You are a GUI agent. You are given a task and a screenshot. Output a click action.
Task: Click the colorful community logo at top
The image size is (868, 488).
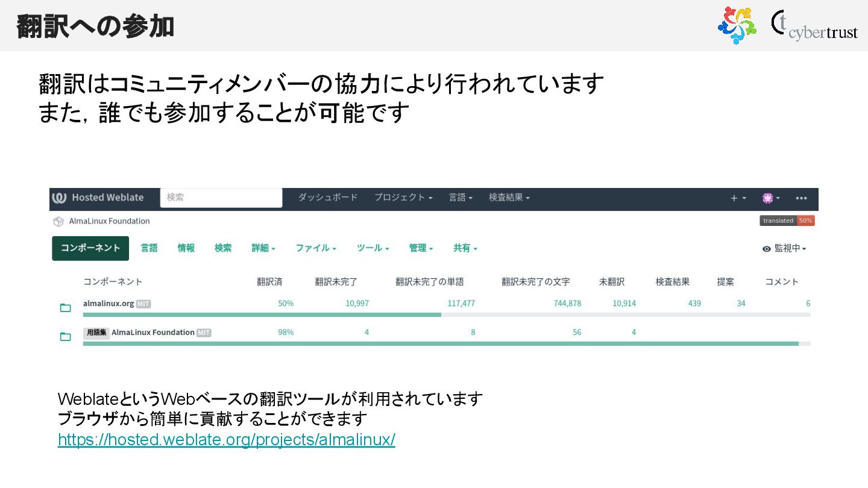click(737, 25)
